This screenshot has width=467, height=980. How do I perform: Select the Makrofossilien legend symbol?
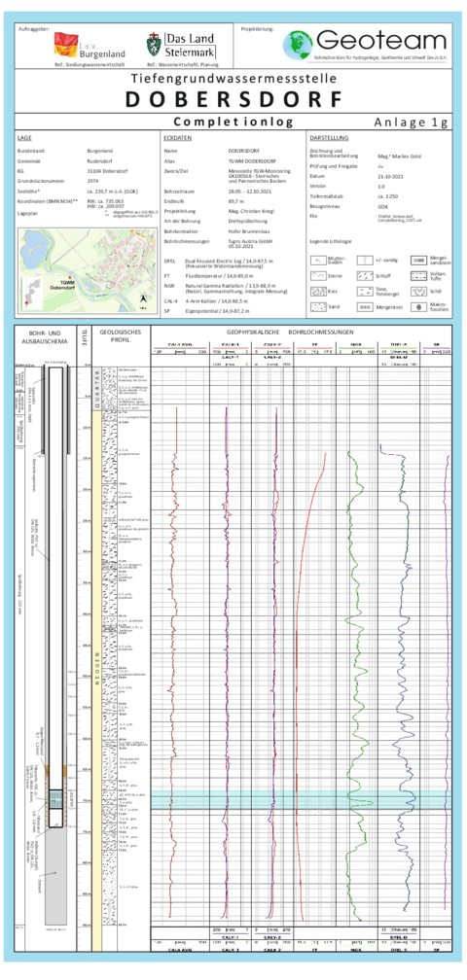click(418, 307)
